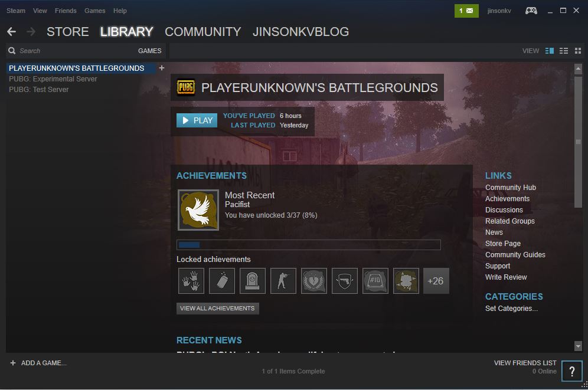Launch Big Picture mode controller icon
Viewport: 588px width, 390px height.
(531, 11)
